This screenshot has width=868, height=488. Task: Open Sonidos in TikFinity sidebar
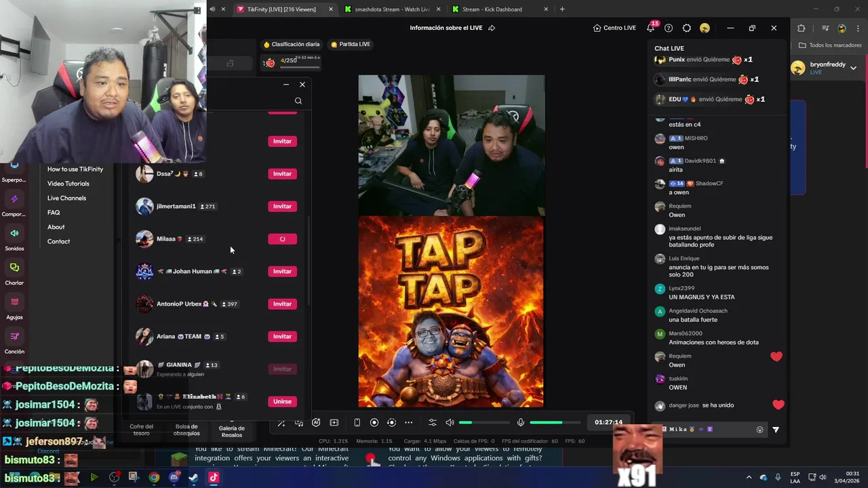[14, 239]
